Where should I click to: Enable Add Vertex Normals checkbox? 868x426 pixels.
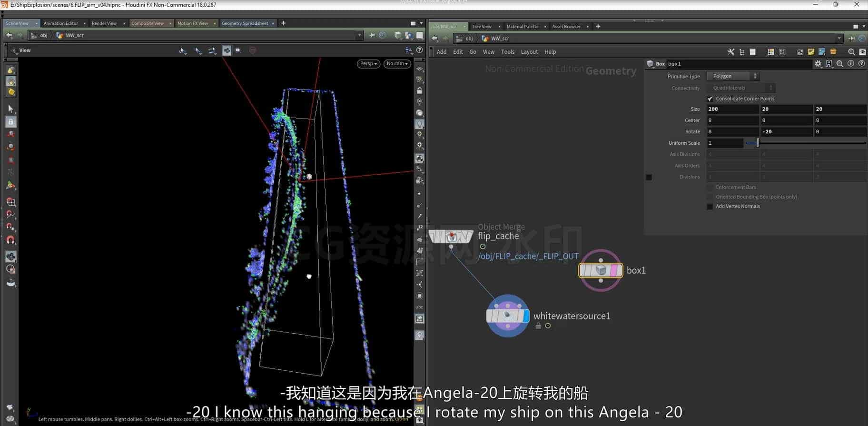(x=710, y=207)
